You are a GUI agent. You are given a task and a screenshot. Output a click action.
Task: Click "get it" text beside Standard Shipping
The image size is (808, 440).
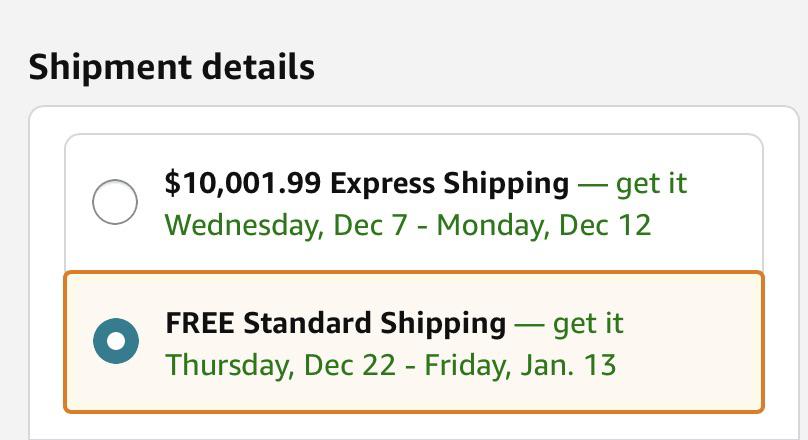coord(588,323)
